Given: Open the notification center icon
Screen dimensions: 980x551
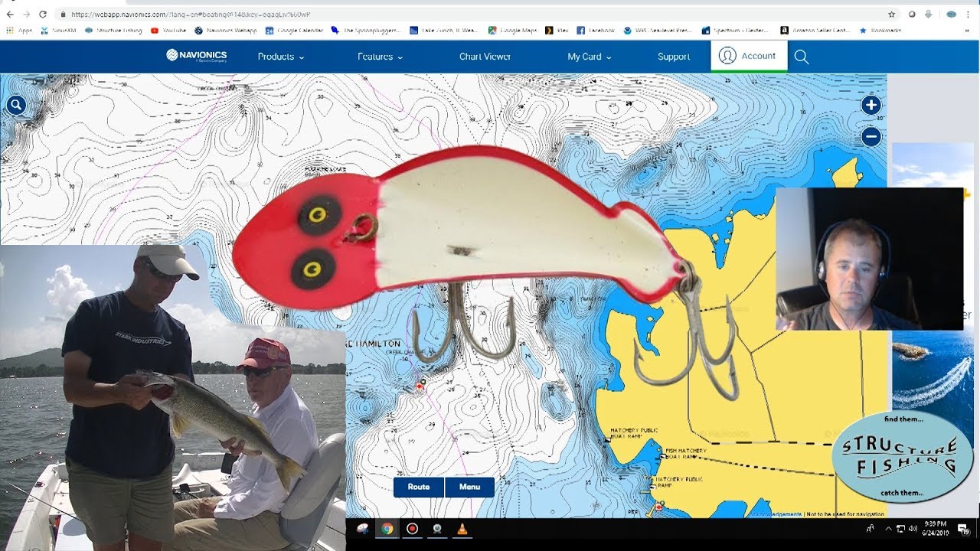Looking at the screenshot, I should pyautogui.click(x=963, y=529).
